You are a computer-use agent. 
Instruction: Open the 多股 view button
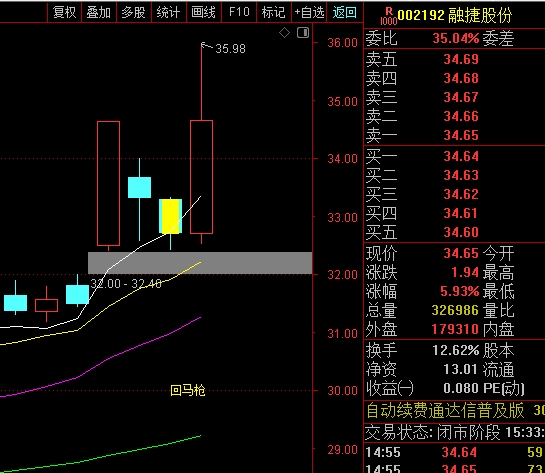pyautogui.click(x=133, y=13)
